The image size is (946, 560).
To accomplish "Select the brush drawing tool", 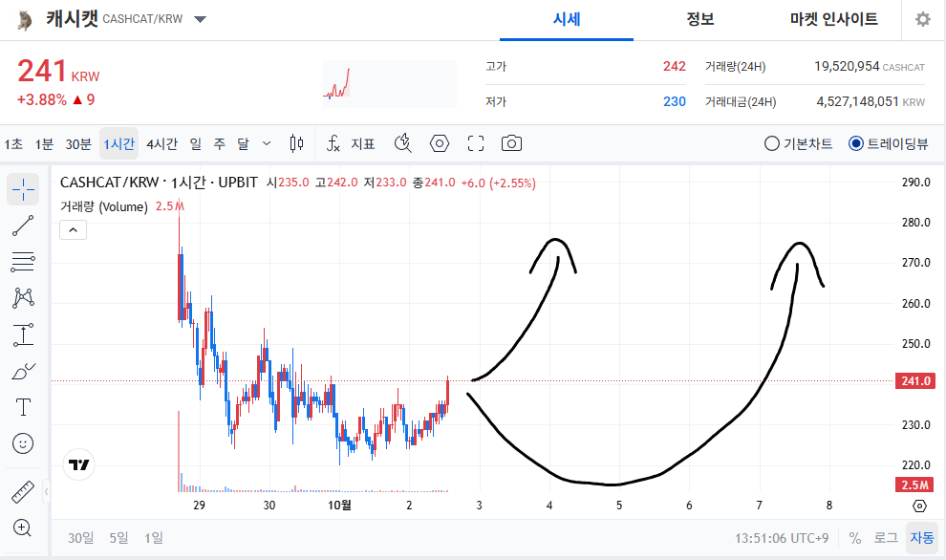I will pyautogui.click(x=23, y=371).
